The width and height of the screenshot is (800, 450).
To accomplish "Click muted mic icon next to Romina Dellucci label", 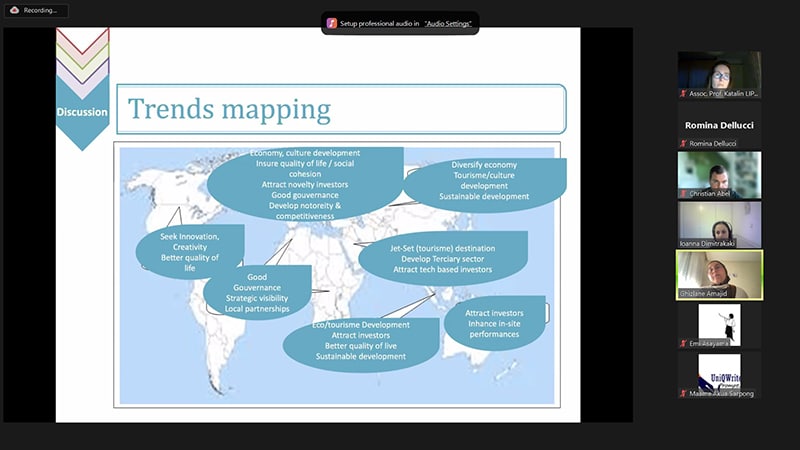I will (x=683, y=144).
